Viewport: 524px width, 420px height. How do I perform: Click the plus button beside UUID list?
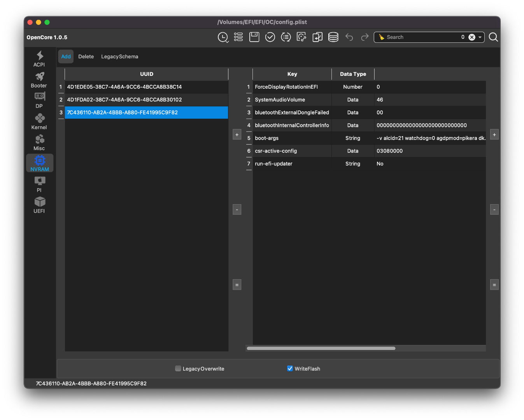coord(237,135)
